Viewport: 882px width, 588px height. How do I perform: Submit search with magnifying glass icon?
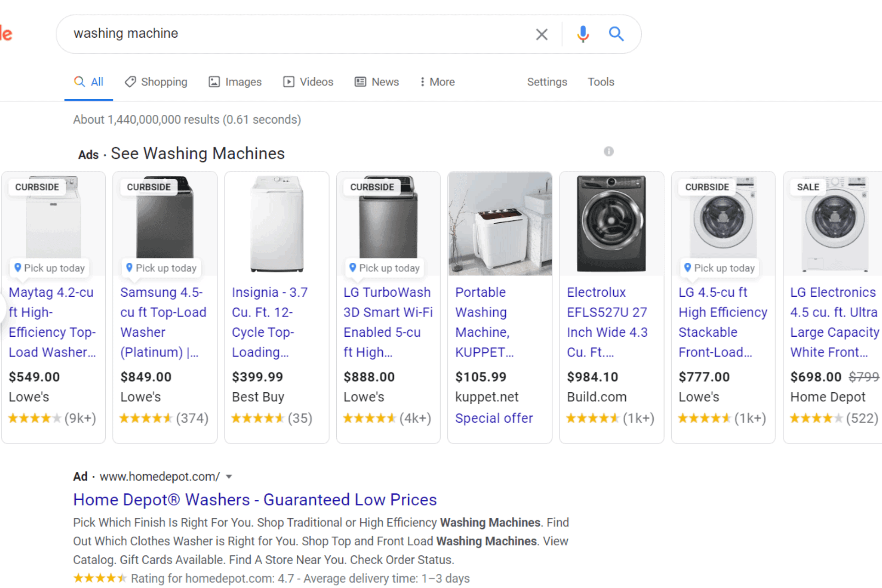(616, 34)
